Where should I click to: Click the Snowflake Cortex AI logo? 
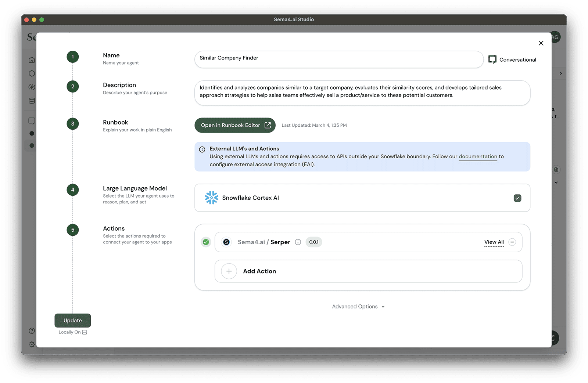[211, 198]
